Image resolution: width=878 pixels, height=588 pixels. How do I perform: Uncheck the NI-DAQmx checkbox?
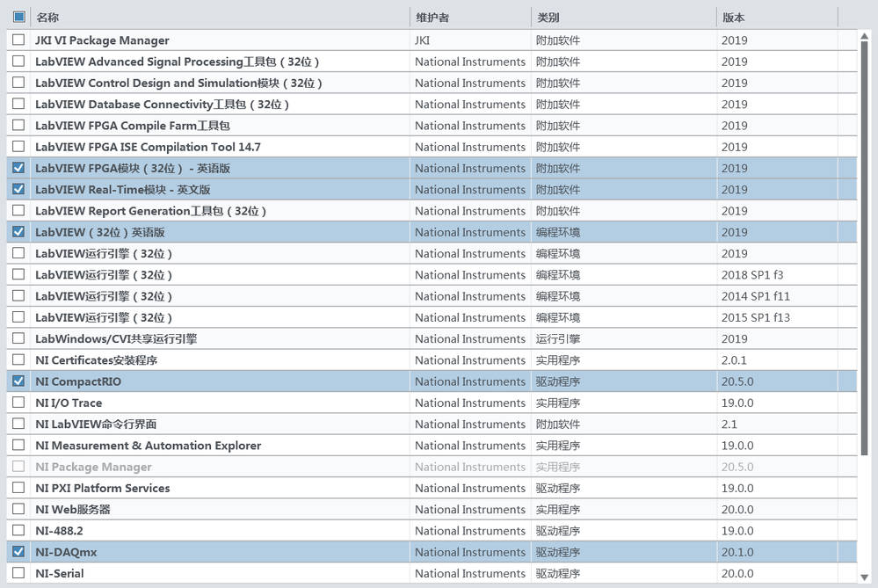pyautogui.click(x=18, y=552)
